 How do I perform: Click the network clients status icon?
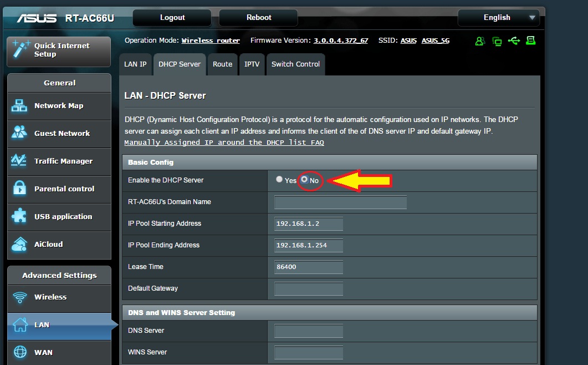click(x=497, y=41)
